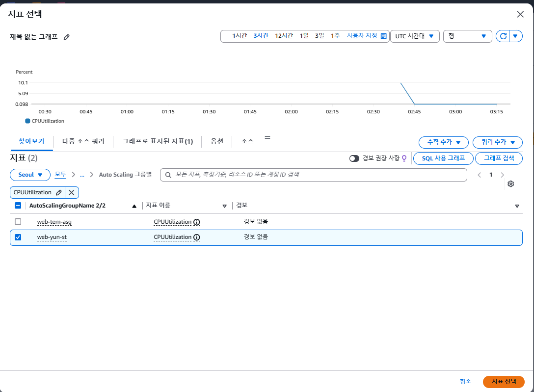
Task: Remove the CPUUtilization filter chip
Action: (x=72, y=193)
